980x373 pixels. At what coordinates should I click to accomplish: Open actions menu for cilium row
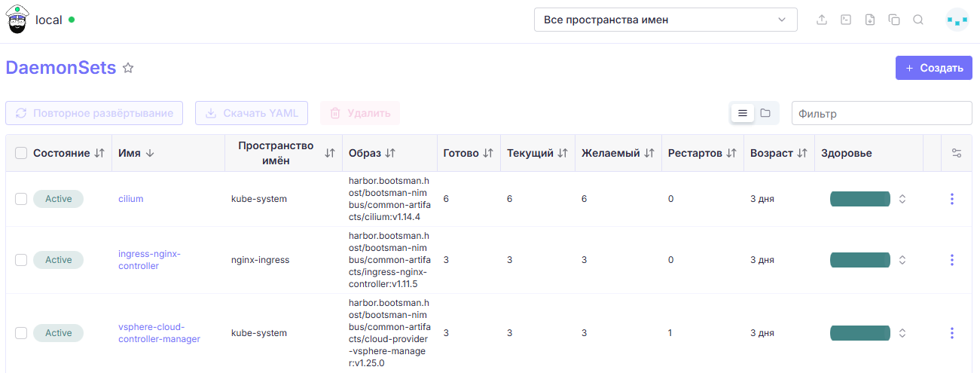coord(952,199)
